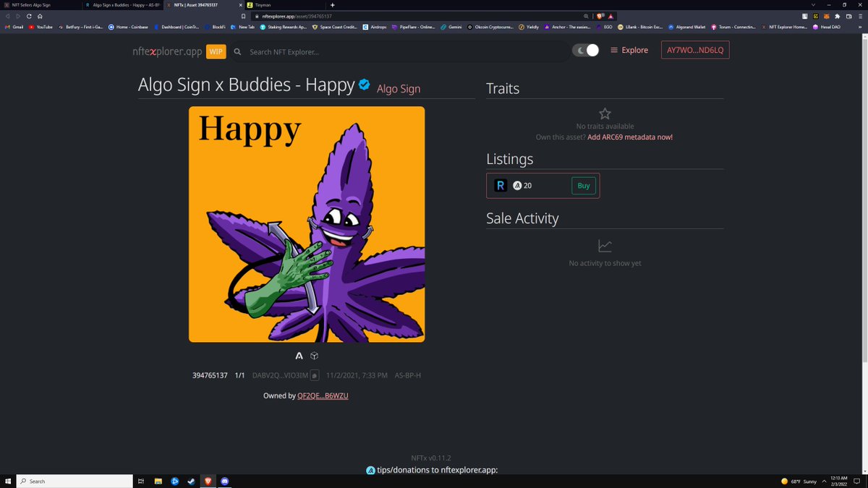Open Discord from the taskbar
Screen dimensions: 868x488
click(x=224, y=481)
